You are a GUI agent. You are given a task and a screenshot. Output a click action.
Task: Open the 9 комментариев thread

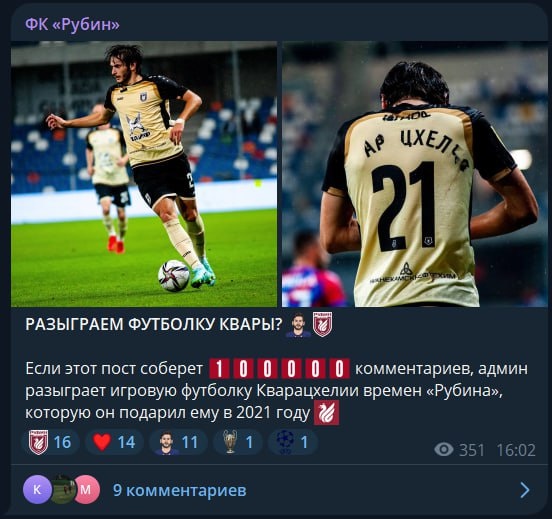(180, 490)
